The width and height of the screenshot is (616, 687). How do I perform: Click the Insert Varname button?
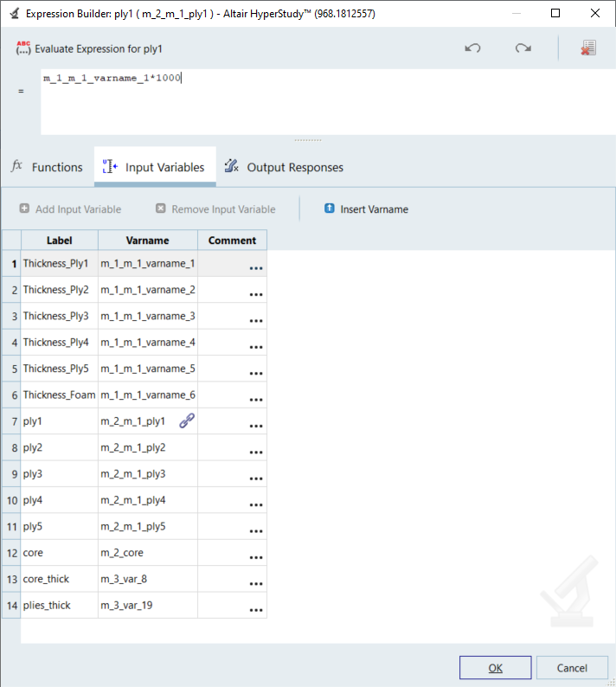point(366,209)
